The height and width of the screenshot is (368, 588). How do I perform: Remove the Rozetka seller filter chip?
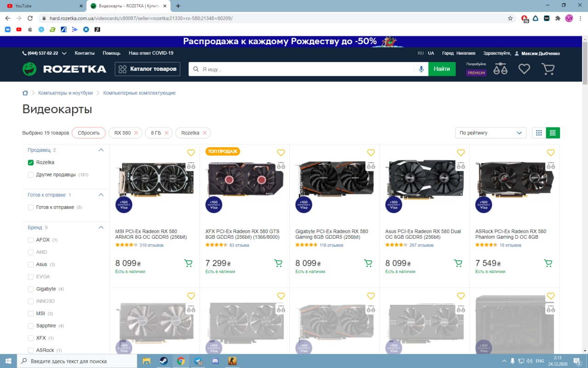204,133
